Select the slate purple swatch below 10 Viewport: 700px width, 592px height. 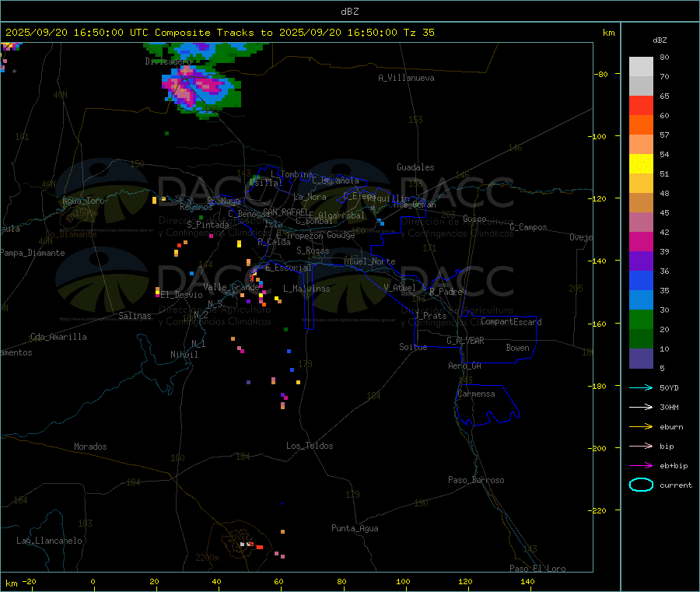[641, 358]
